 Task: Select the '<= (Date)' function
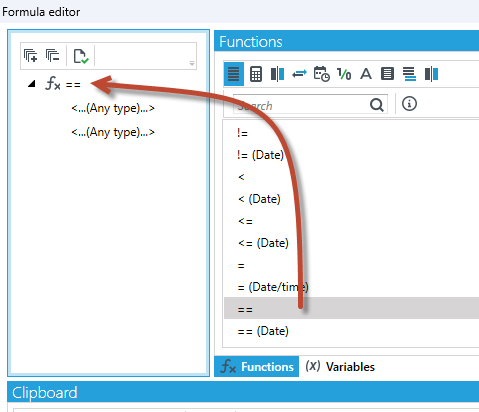(351, 243)
